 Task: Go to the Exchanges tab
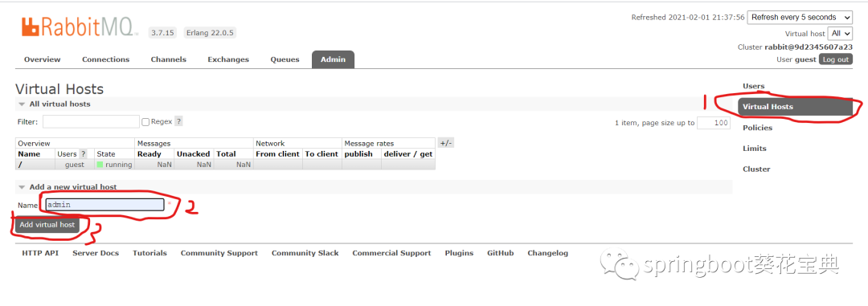click(228, 59)
